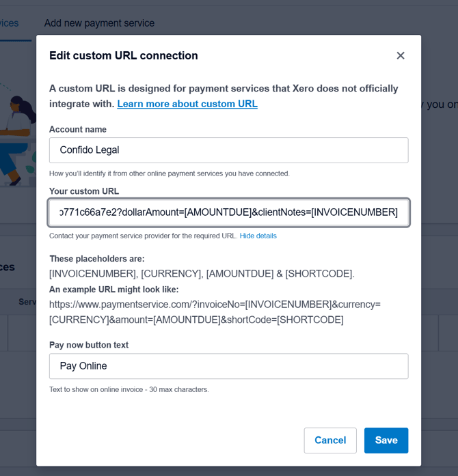Click the Account name field containing Confido Legal

coord(228,150)
